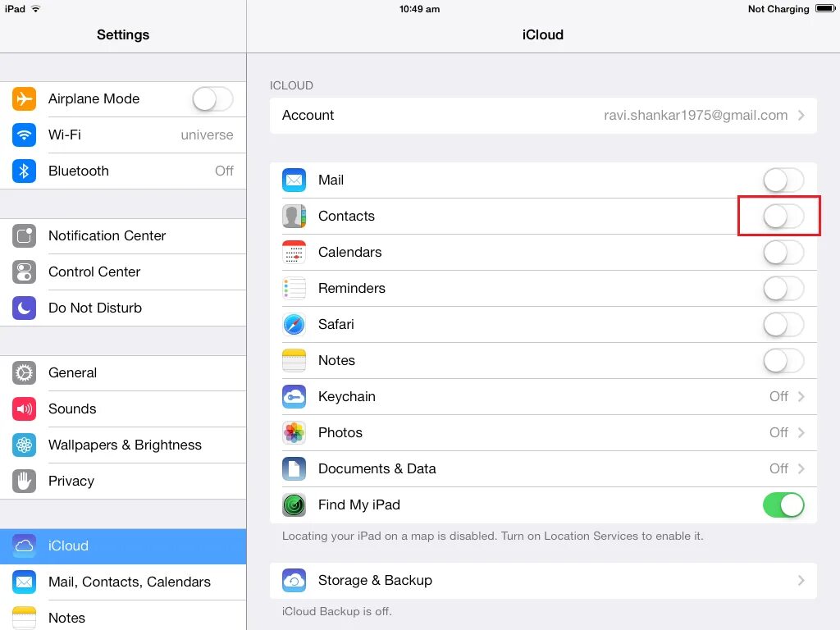840x630 pixels.
Task: Open the Bluetooth 'Off' value
Action: point(224,171)
